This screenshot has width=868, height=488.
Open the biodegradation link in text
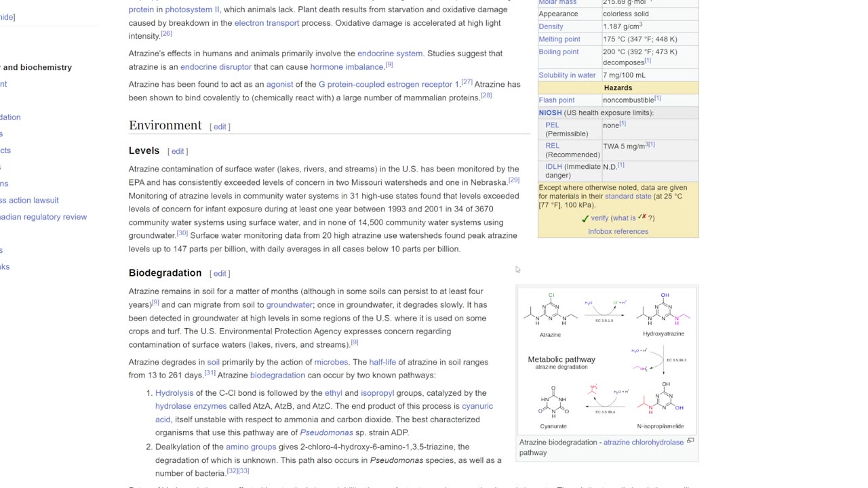(277, 375)
